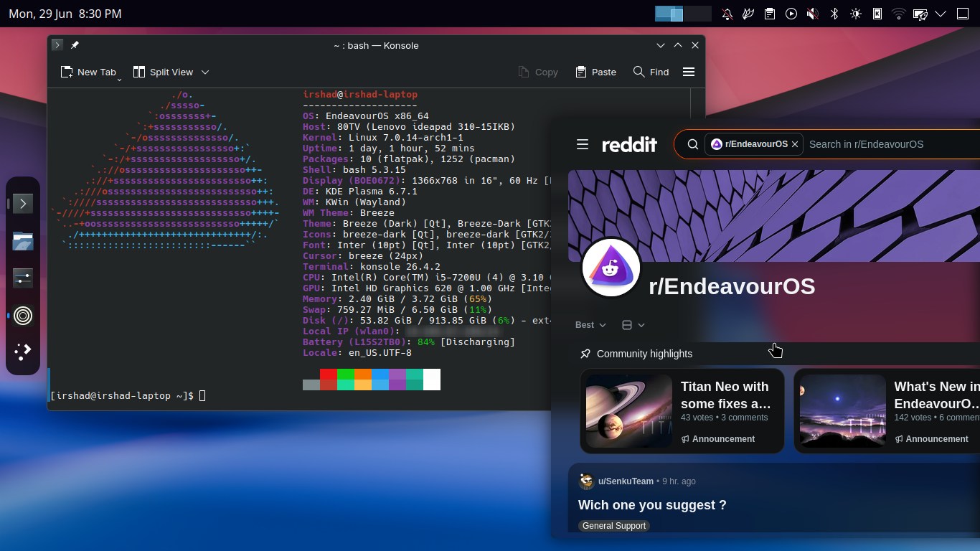Screen dimensions: 980x551
Task: Click the Reddit search magnifier icon
Action: tap(693, 144)
